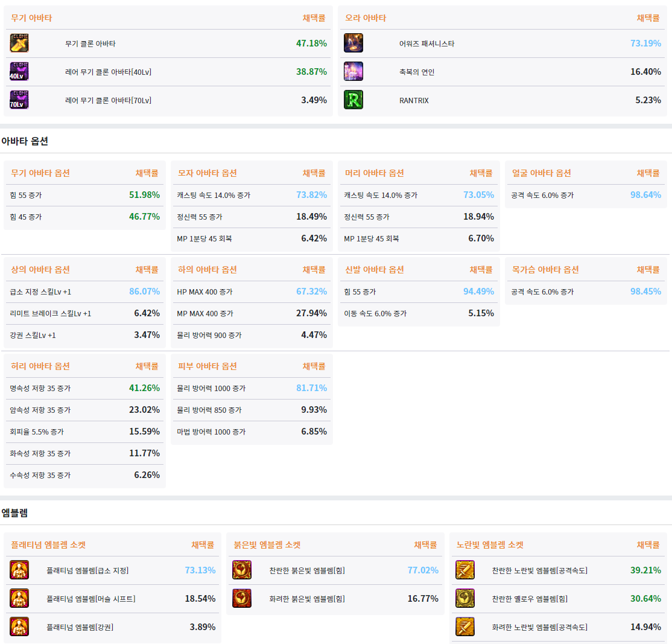Click the 무기 아바타 옵션 header
This screenshot has height=644, width=672.
click(x=40, y=173)
